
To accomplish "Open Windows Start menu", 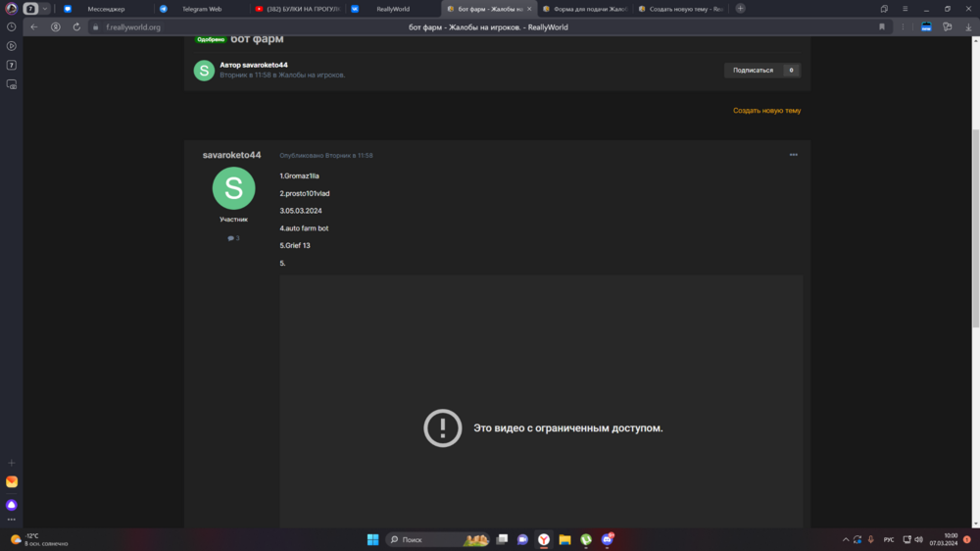I will pyautogui.click(x=372, y=540).
